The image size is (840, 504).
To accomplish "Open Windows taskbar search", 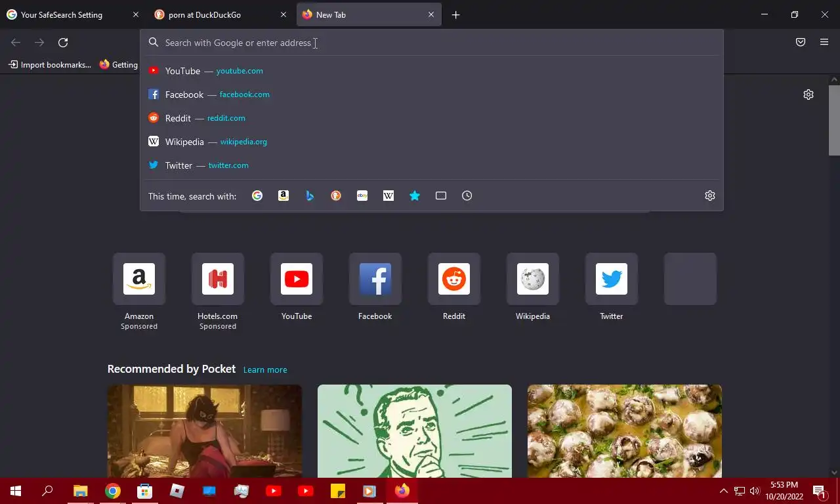I will coord(47,491).
